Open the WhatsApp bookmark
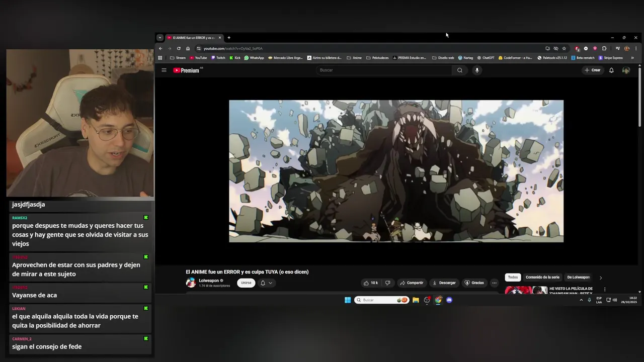This screenshot has width=644, height=362. [254, 58]
